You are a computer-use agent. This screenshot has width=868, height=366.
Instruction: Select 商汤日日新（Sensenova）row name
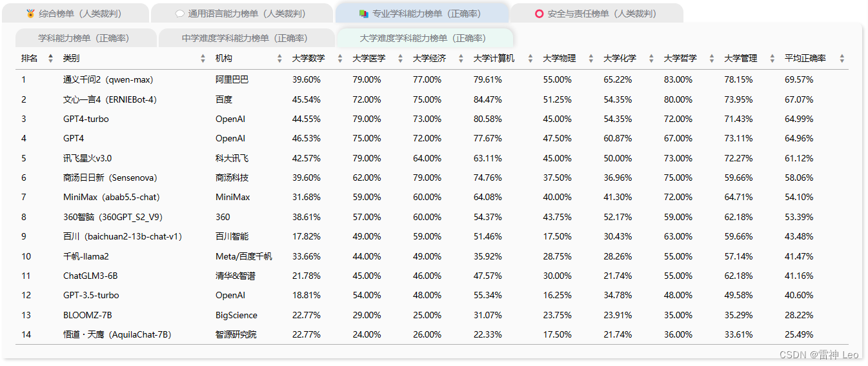[x=110, y=178]
